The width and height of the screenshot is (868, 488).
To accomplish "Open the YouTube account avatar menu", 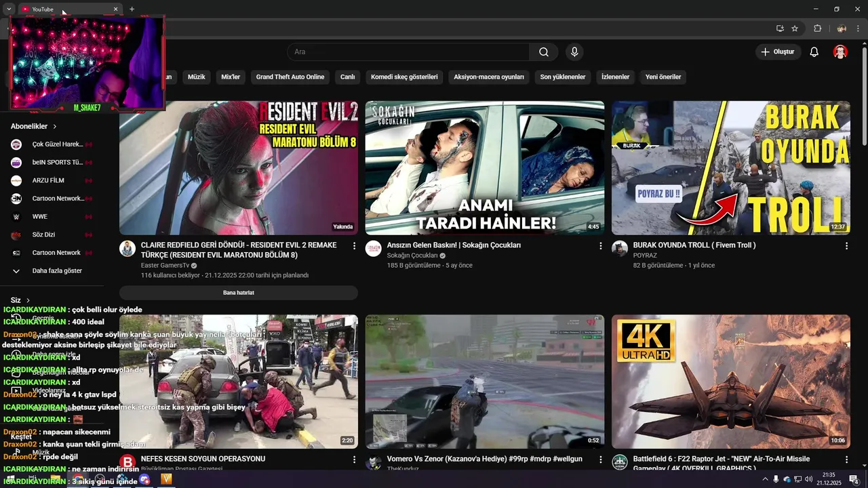I will click(x=840, y=52).
